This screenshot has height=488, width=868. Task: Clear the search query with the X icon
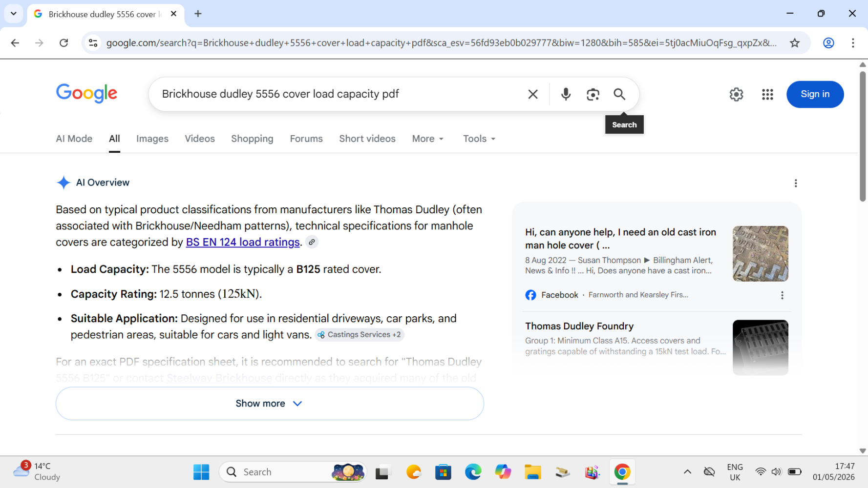pos(533,94)
